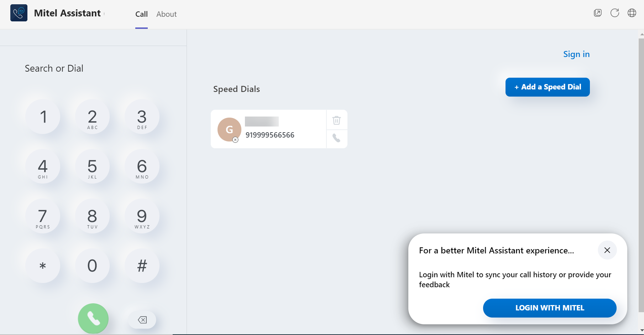
Task: Click the Mitel Assistant logo
Action: click(19, 12)
